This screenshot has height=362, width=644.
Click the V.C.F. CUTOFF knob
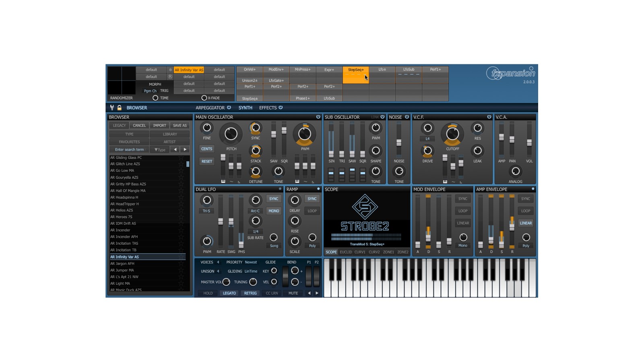[452, 134]
